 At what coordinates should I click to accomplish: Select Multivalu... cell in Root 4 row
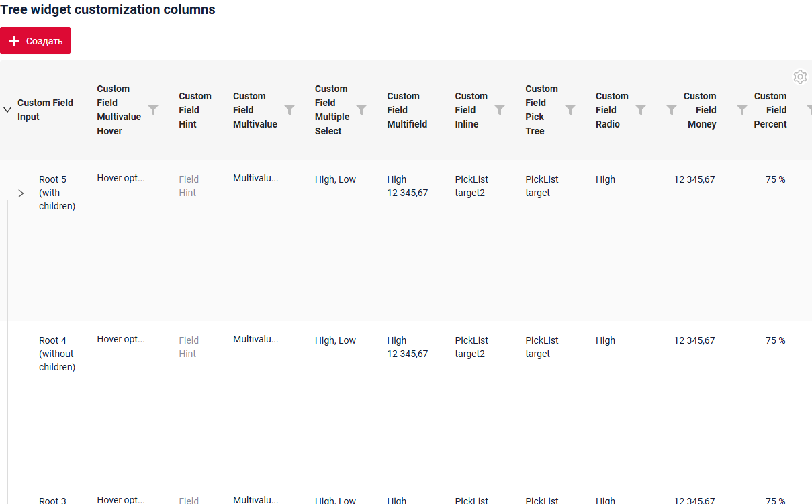click(256, 339)
